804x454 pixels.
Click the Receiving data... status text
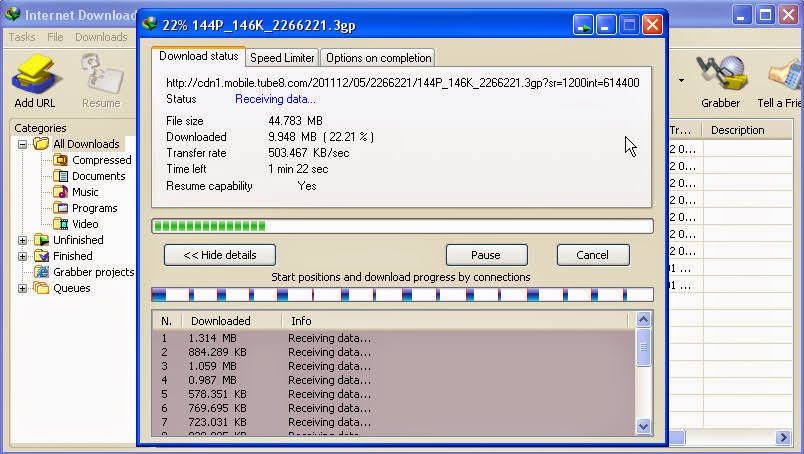click(275, 99)
